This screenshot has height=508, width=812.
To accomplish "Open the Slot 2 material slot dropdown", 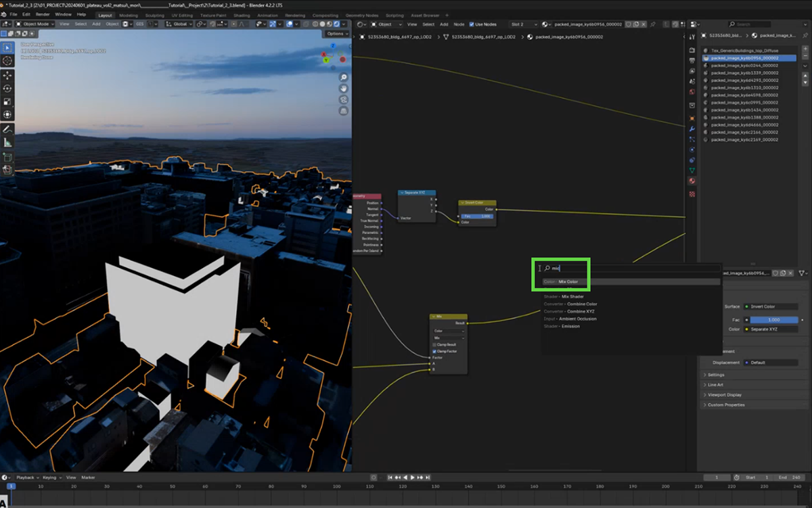I will pos(522,24).
